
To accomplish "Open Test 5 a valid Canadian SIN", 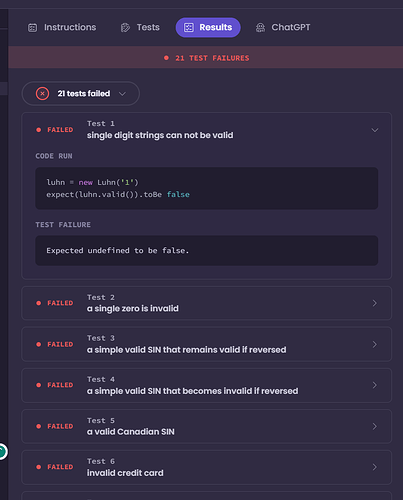I will [207, 426].
